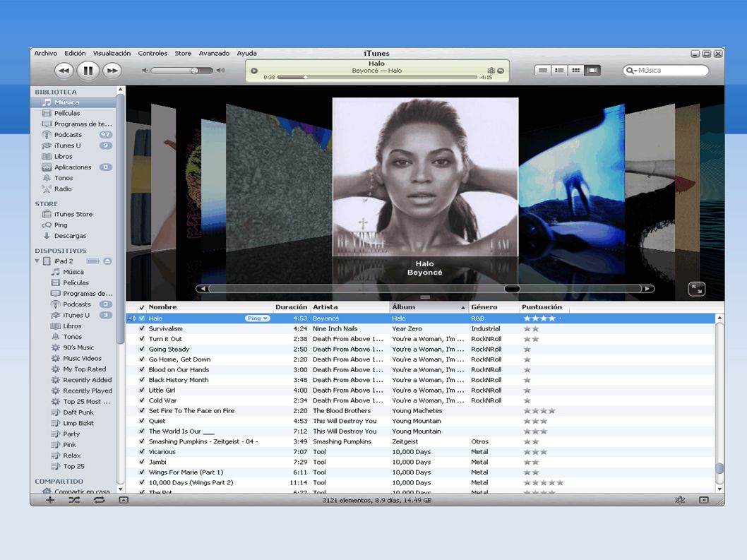Toggle shuffle in the bottom bar
747x560 pixels.
74,500
